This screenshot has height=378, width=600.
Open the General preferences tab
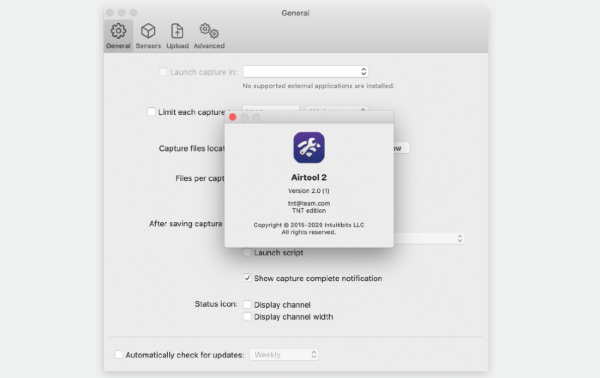(x=118, y=36)
